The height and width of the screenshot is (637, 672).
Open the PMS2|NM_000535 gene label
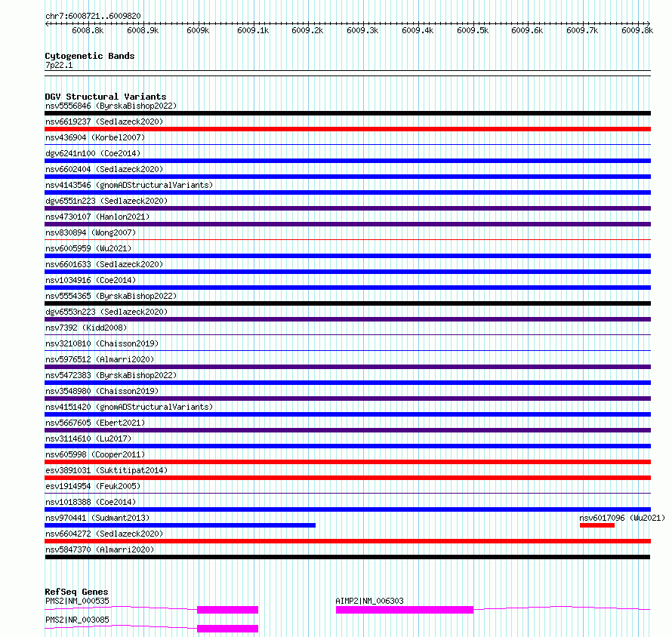point(77,601)
